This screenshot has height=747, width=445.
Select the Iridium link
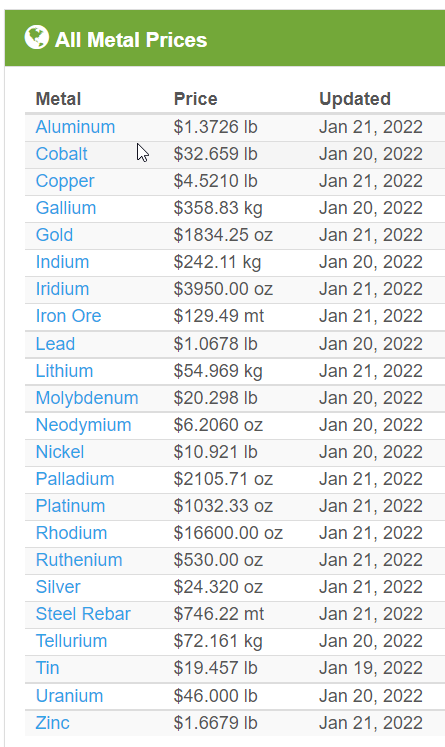(x=62, y=289)
